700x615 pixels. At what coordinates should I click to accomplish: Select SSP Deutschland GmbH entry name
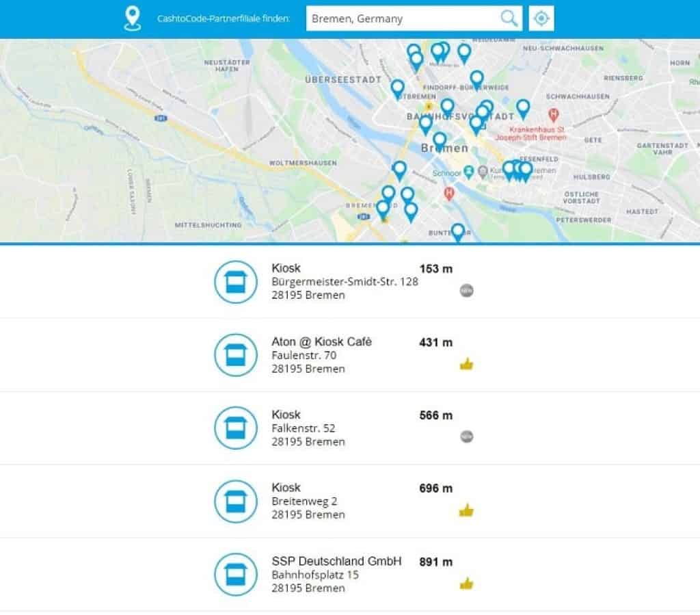coord(336,561)
